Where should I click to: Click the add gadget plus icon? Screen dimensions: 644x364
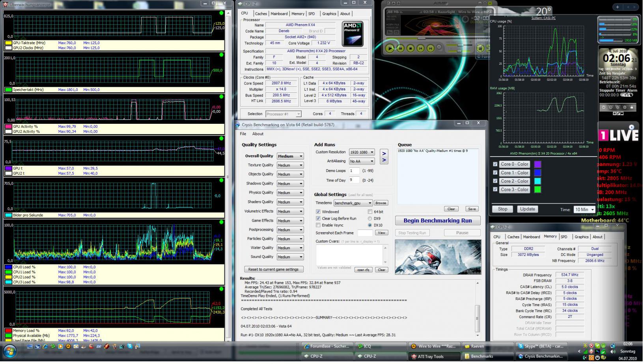(x=617, y=7)
